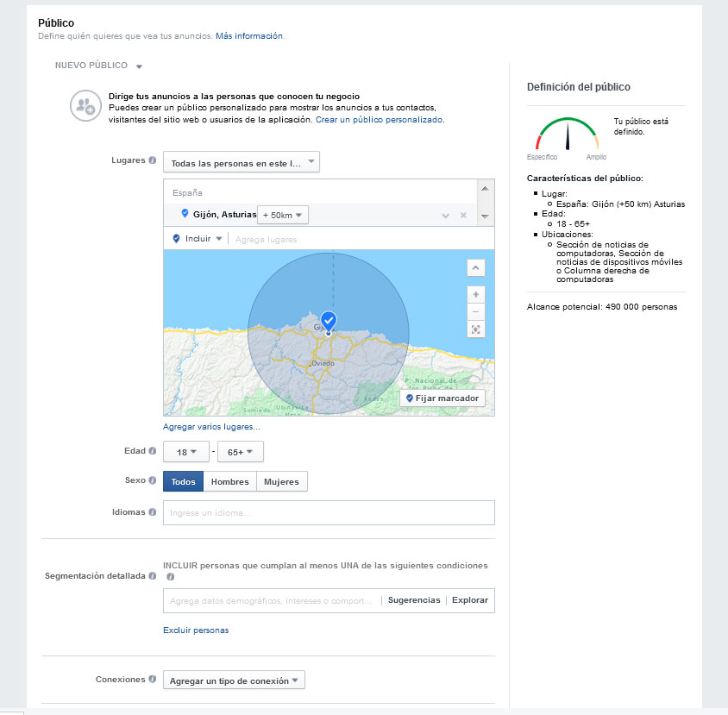Click the custom audience people icon
728x715 pixels.
(85, 105)
